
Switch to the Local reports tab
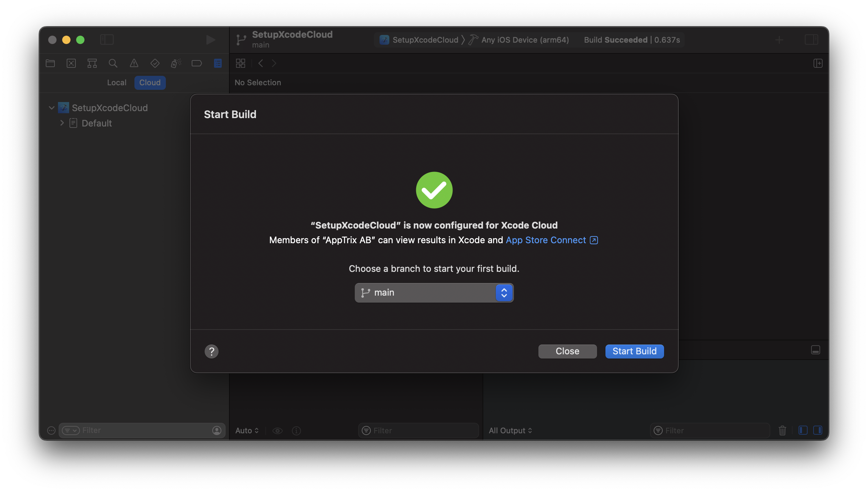[x=117, y=82]
